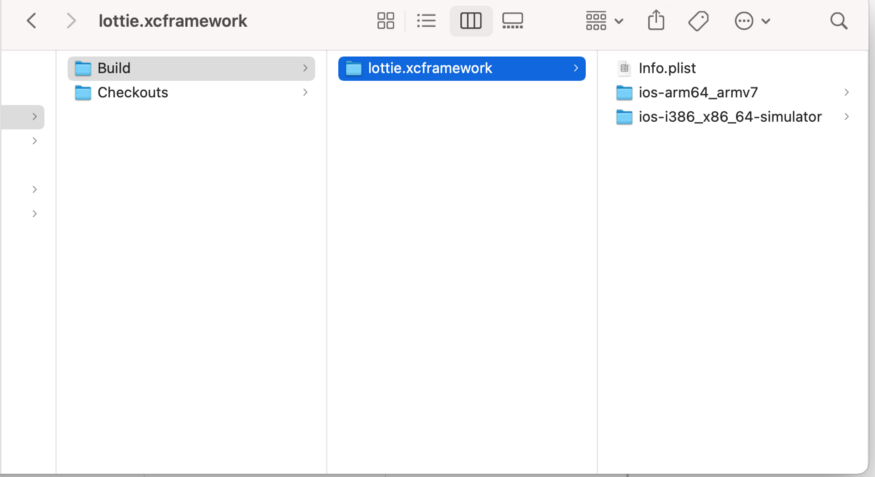
Task: Click the Info.plist document icon
Action: [624, 68]
